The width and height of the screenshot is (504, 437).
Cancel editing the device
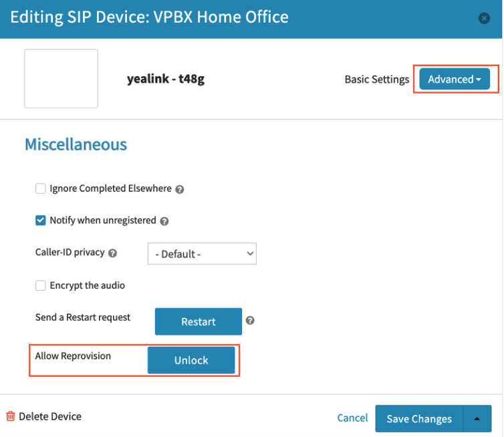click(x=352, y=418)
